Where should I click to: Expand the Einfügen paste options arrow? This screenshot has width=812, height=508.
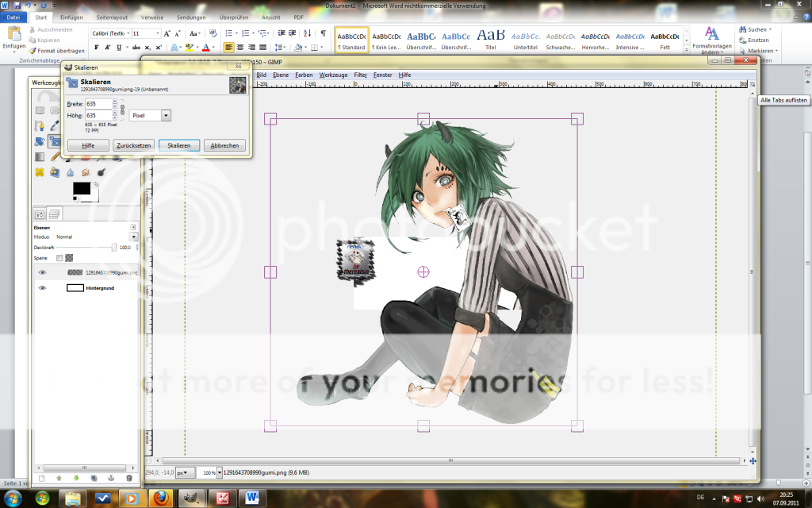coord(14,52)
